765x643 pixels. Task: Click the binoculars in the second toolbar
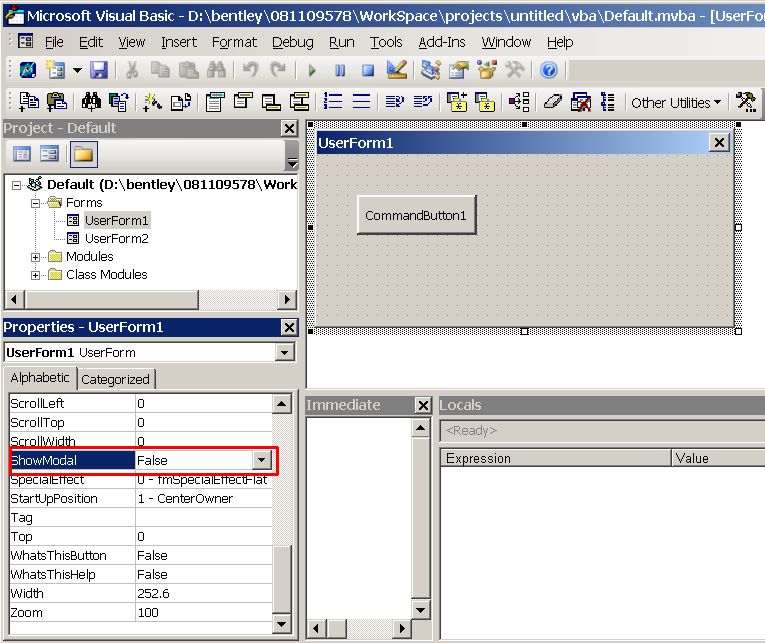click(x=91, y=102)
